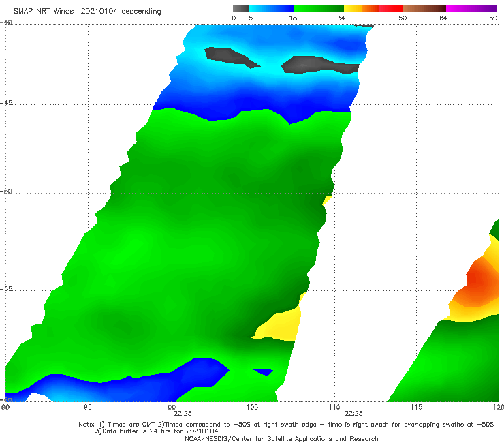Viewport: 504px width, 443px height.
Task: Click the latitude label '-45'
Action: tap(6, 103)
